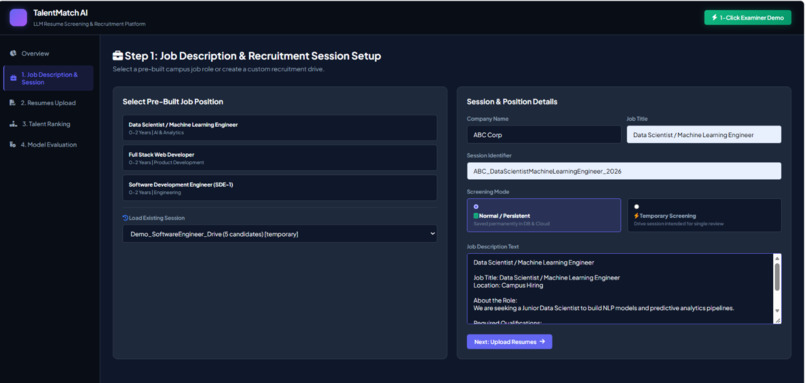This screenshot has height=383, width=806.
Task: Click the Talent Ranking icon
Action: point(13,124)
